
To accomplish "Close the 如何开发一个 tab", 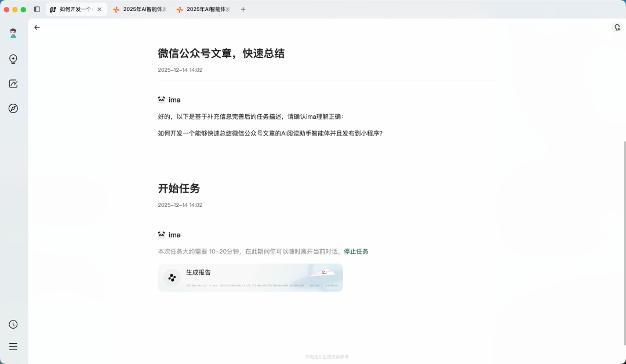I will (x=99, y=9).
